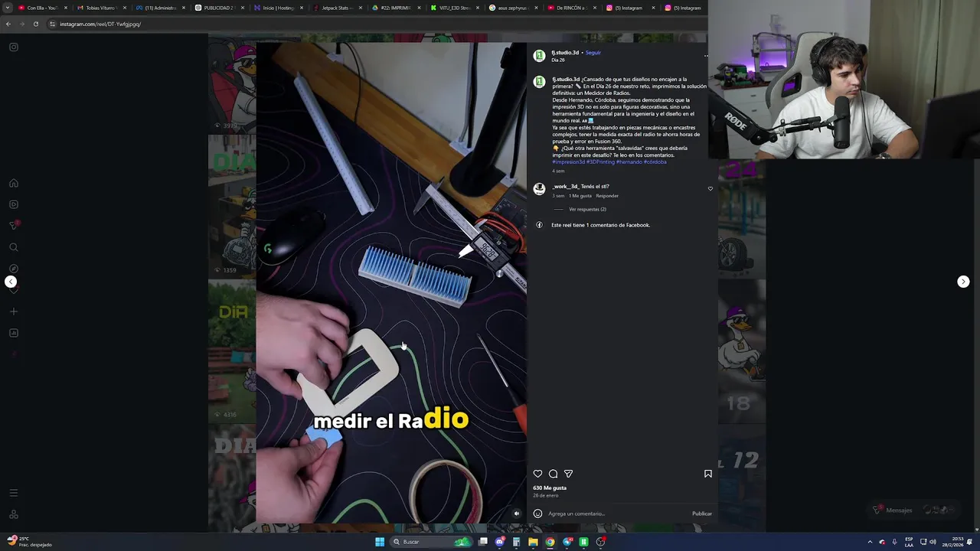This screenshot has height=551, width=980.
Task: Open the More hamburger menu in the sidebar
Action: coord(14,493)
